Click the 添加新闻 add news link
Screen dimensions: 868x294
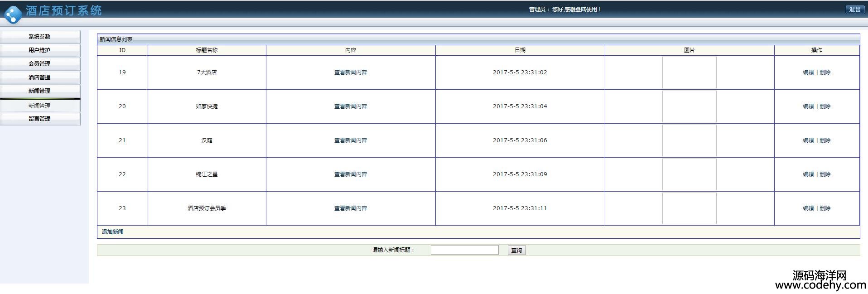[x=112, y=232]
